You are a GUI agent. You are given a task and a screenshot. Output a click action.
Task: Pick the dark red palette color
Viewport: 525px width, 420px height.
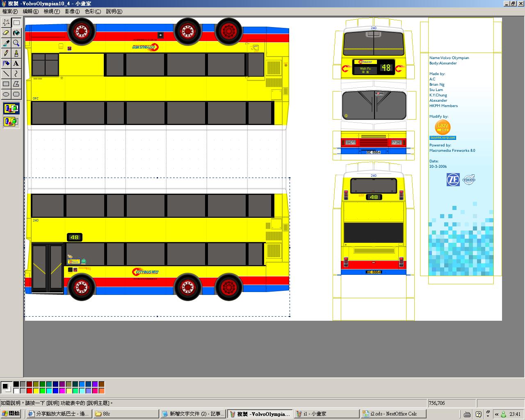click(29, 384)
